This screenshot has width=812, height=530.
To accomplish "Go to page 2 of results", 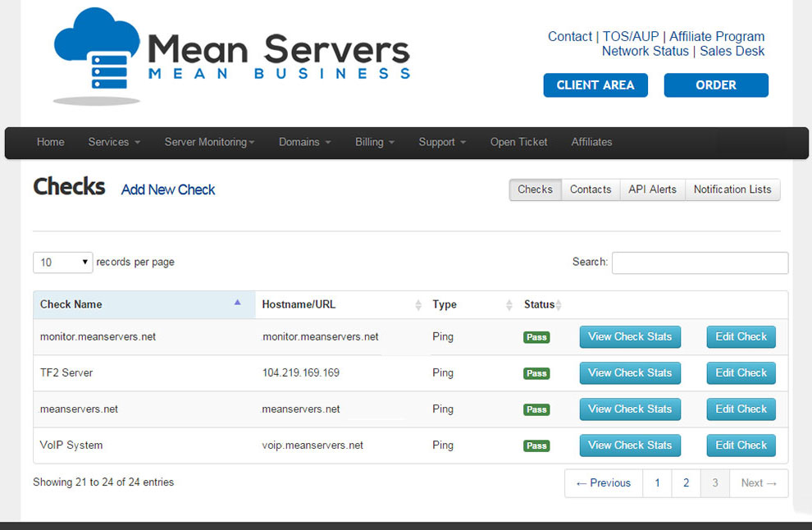I will tap(687, 483).
